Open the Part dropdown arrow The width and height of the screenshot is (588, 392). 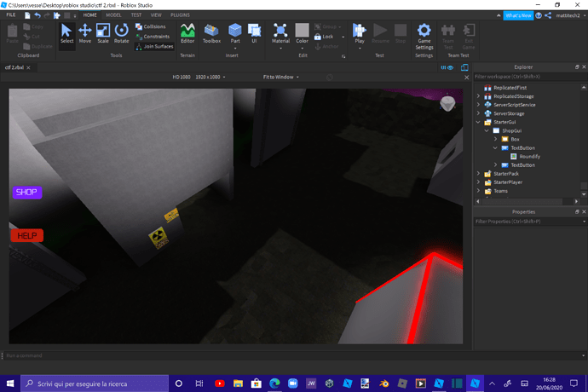[x=235, y=49]
